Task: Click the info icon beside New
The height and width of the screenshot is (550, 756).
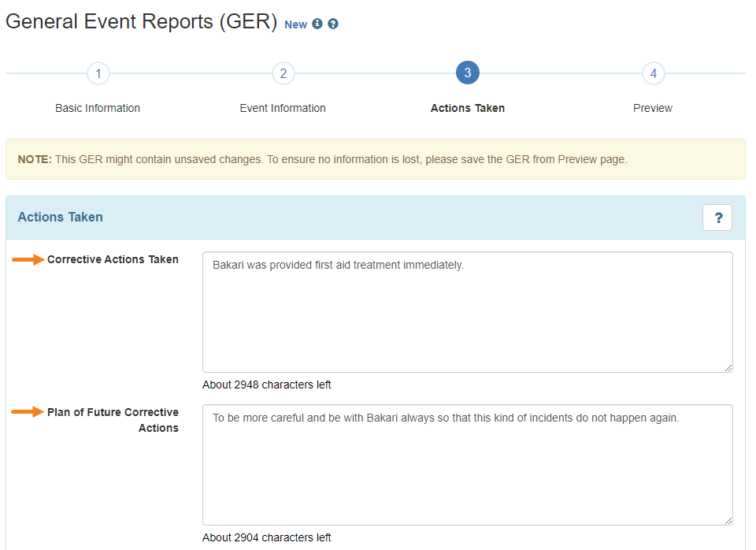Action: [317, 24]
